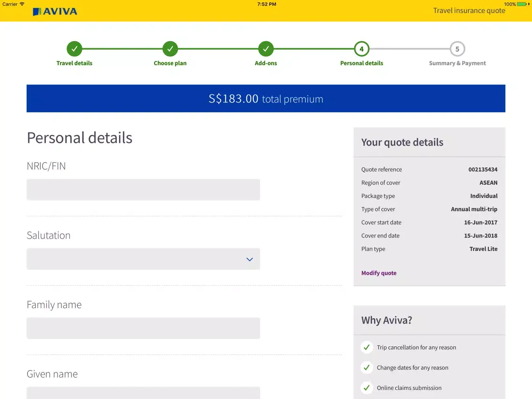Click the NRIC/FIN field label

click(x=46, y=166)
